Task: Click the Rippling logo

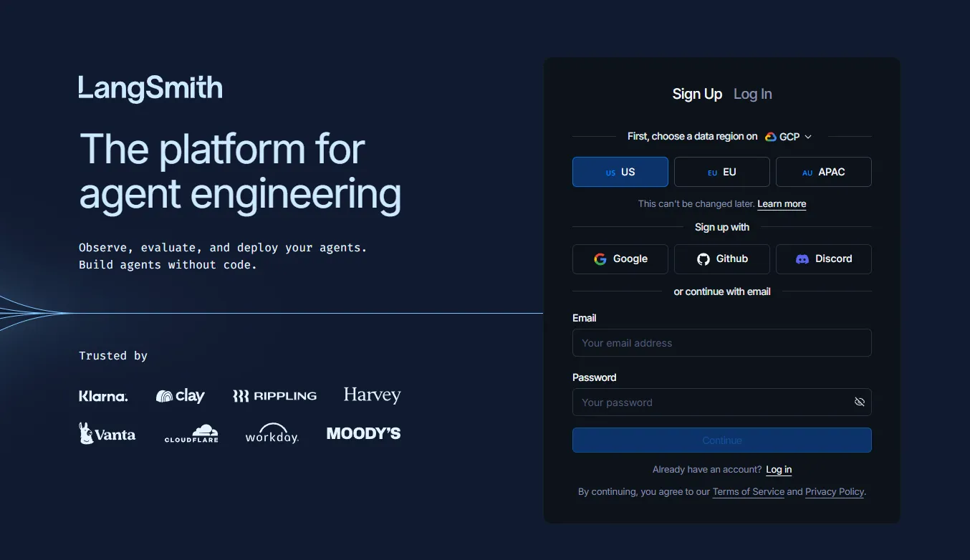Action: 274,396
